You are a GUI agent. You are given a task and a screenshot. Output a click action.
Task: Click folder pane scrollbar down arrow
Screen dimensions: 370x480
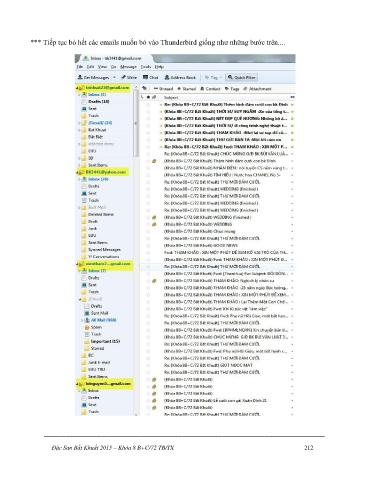(136, 414)
